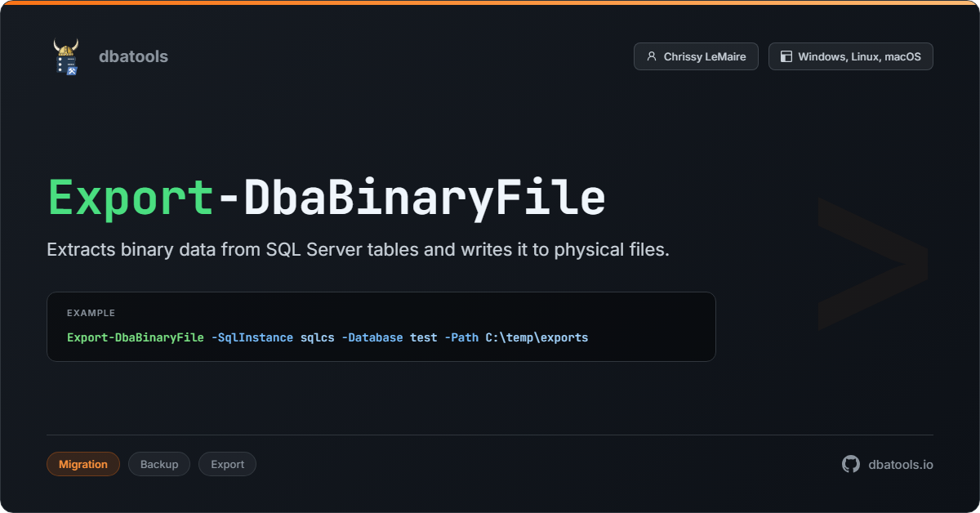Click the -Path parameter in example

click(x=461, y=337)
